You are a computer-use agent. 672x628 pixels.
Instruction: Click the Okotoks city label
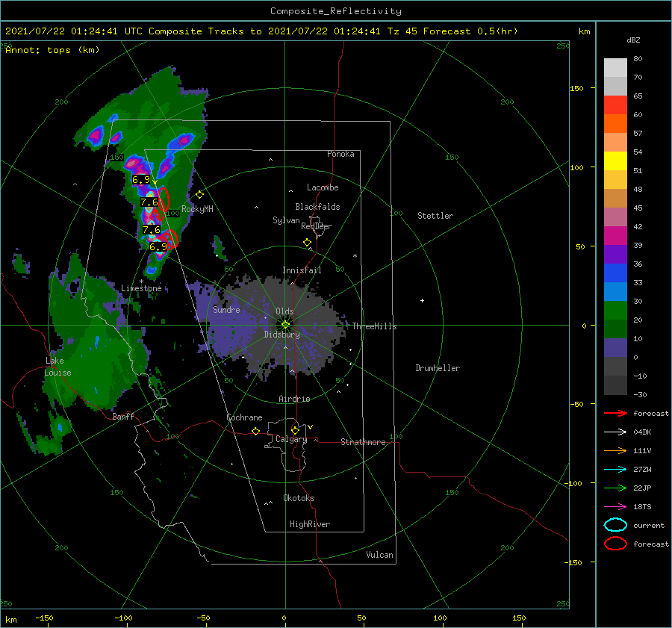click(x=299, y=498)
